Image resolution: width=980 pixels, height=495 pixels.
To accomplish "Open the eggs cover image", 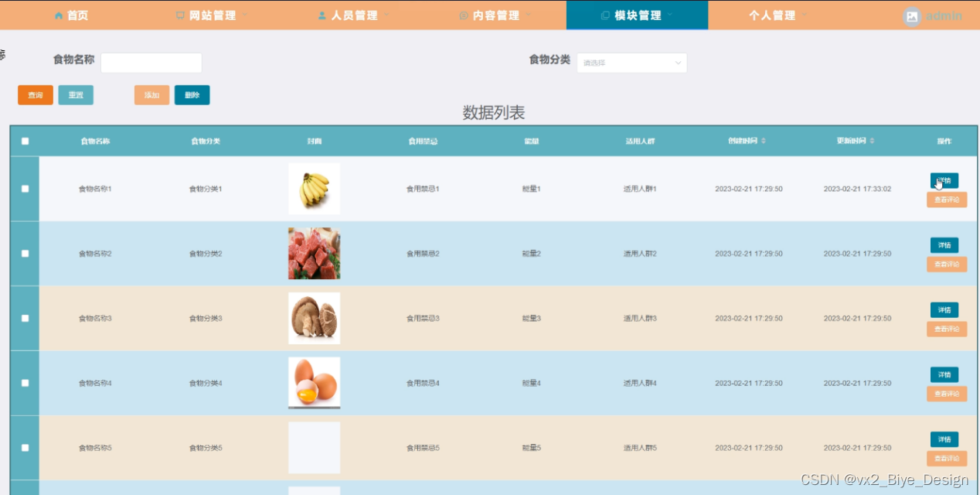I will pos(314,383).
